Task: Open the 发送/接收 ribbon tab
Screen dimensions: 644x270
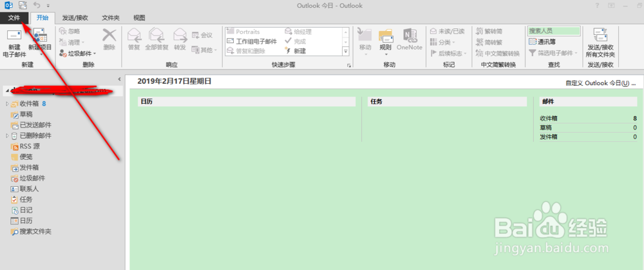Action: point(75,17)
